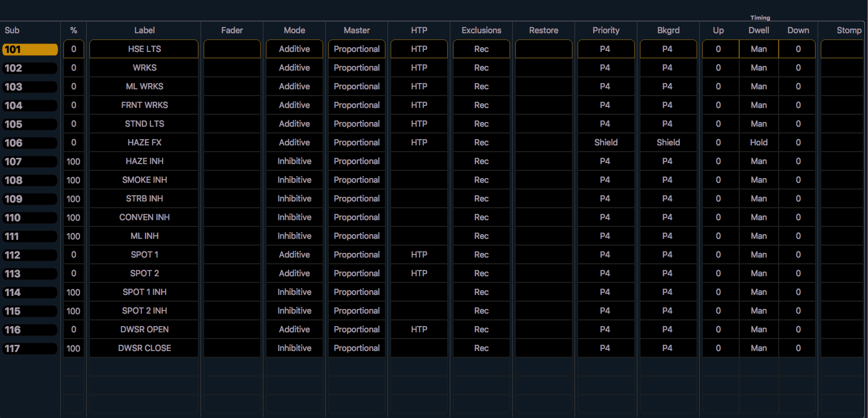The width and height of the screenshot is (868, 418).
Task: Select submaster 102 row number
Action: tap(30, 68)
